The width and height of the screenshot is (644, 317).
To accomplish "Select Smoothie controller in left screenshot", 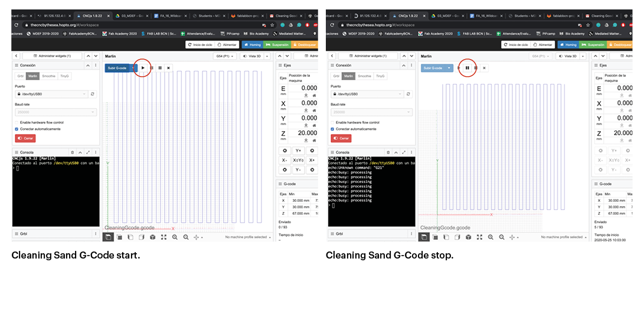I will point(49,76).
